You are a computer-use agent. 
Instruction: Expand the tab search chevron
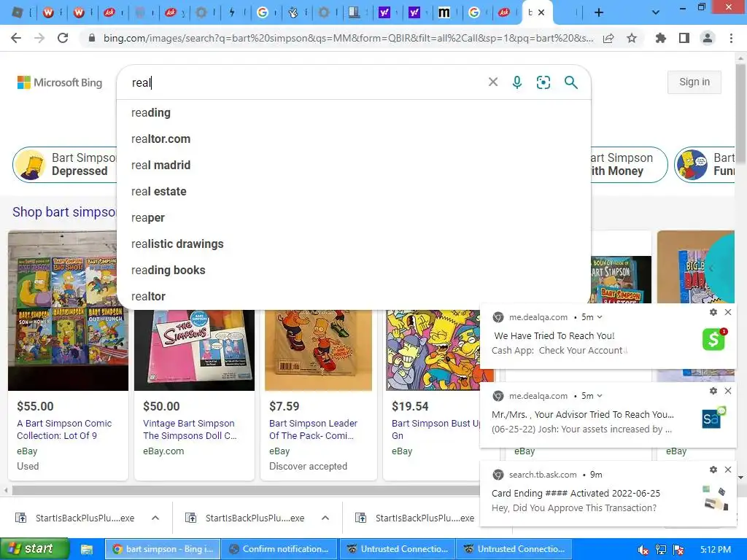click(656, 12)
